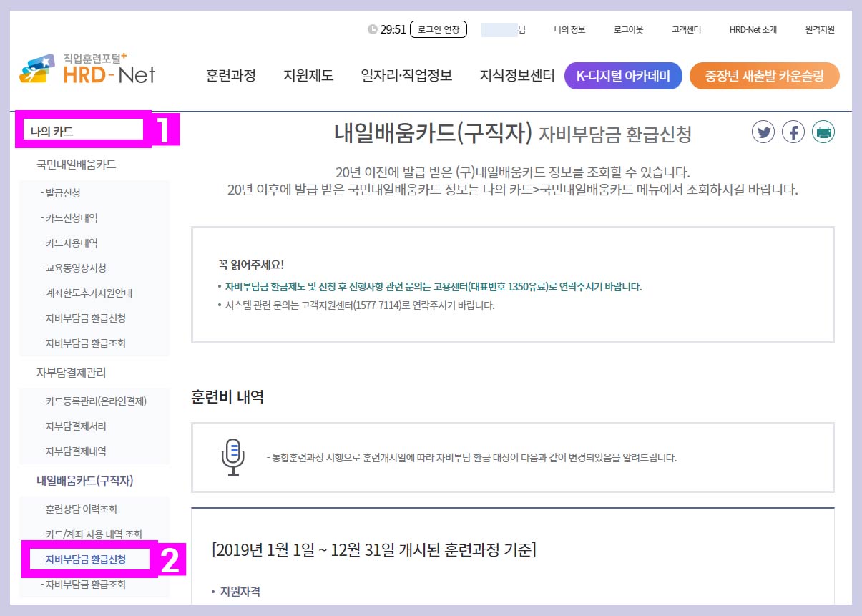Viewport: 862px width, 616px height.
Task: Click the 로그인 연장 button
Action: tap(438, 29)
